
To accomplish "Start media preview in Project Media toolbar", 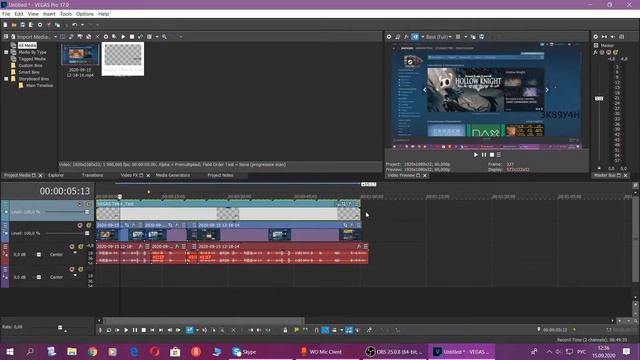I will tap(123, 37).
